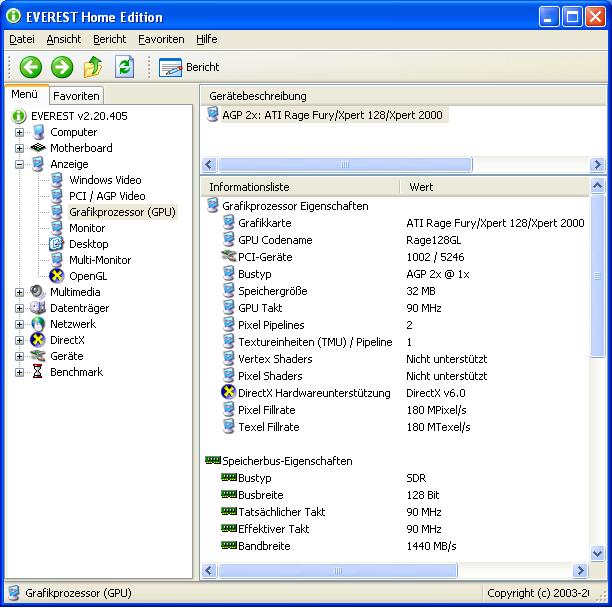Go up one level with folder icon
Viewport: 612px width, 608px height.
[x=93, y=67]
